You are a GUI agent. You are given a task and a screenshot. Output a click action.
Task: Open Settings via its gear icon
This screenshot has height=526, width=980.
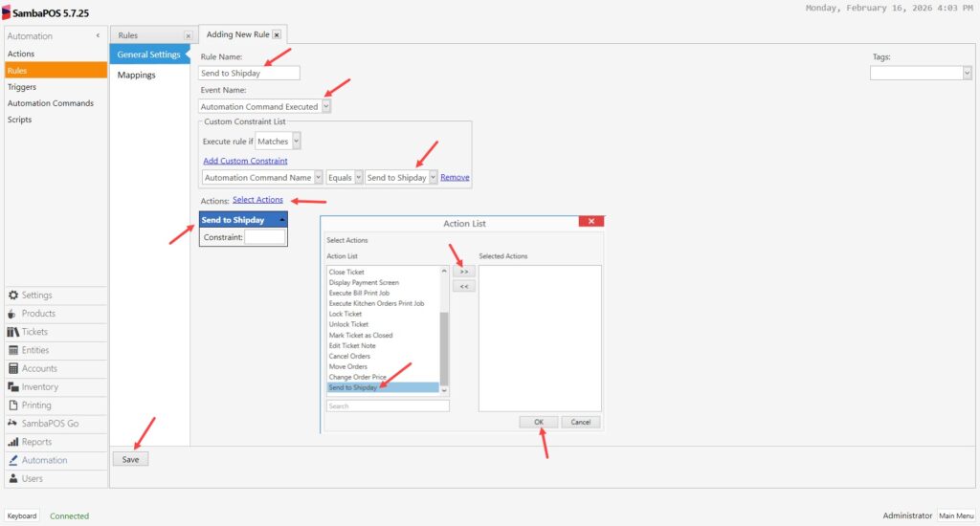(x=13, y=296)
